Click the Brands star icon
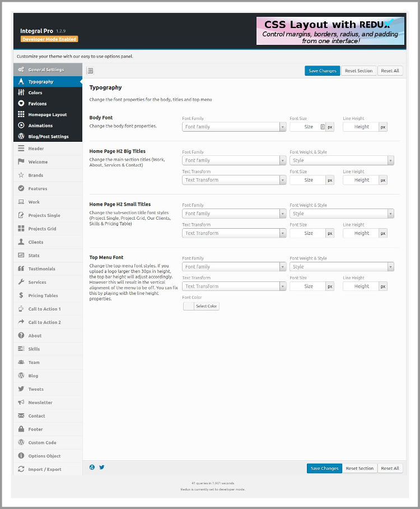Image resolution: width=420 pixels, height=509 pixels. (21, 175)
